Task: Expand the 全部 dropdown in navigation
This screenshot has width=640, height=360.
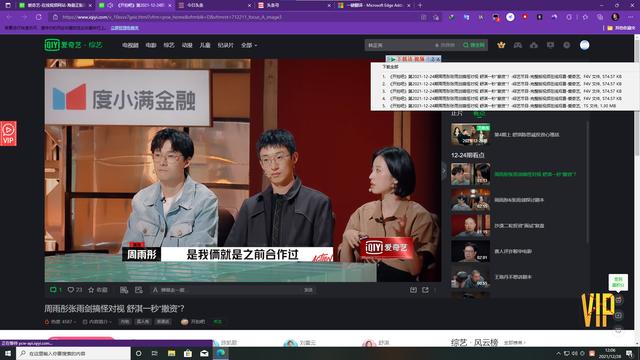Action: click(x=249, y=45)
